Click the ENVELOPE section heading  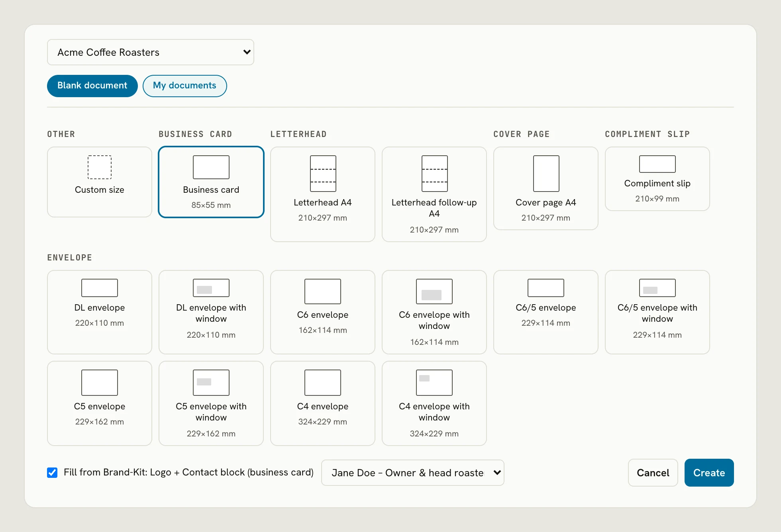(70, 258)
